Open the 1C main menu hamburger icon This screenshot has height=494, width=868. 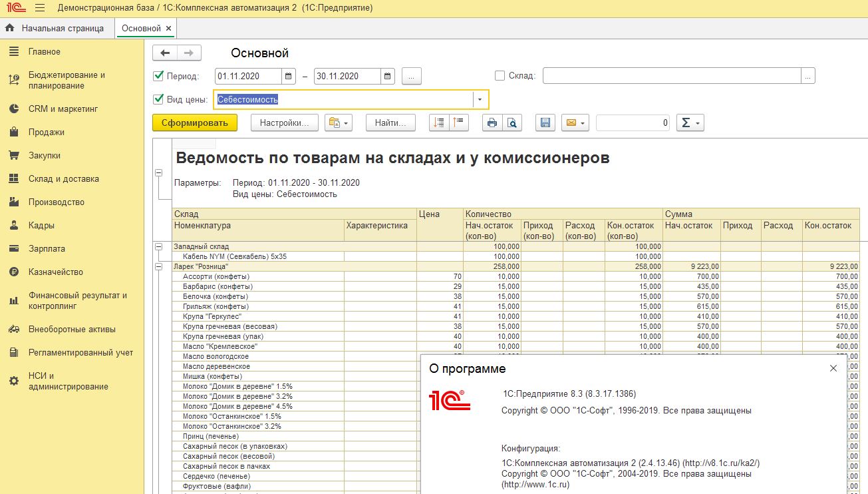40,8
